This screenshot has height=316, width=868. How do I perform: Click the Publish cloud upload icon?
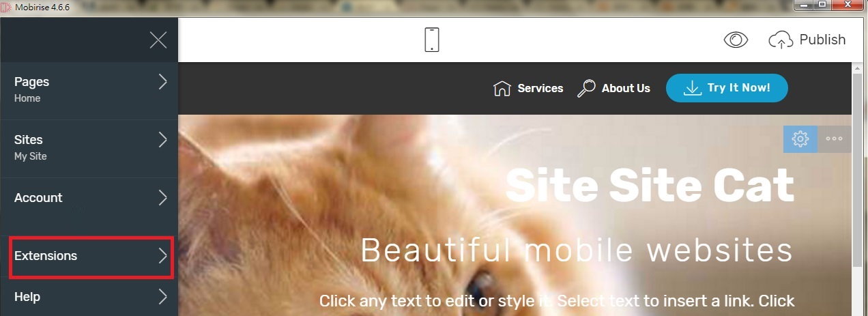[780, 40]
